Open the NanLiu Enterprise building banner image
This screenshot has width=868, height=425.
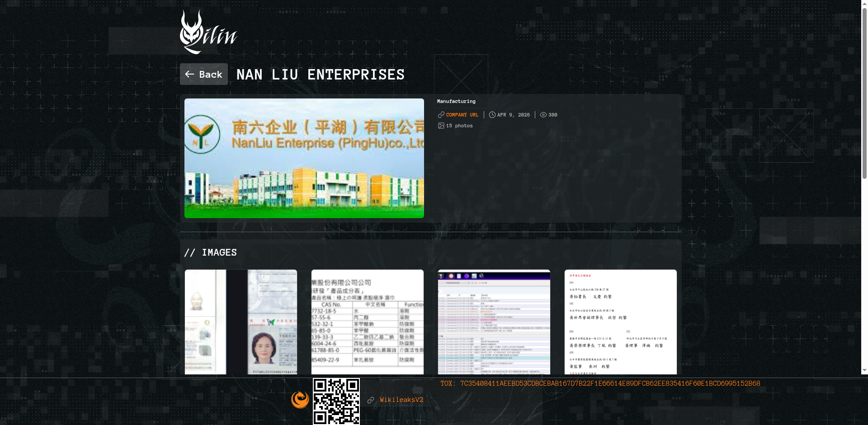304,158
